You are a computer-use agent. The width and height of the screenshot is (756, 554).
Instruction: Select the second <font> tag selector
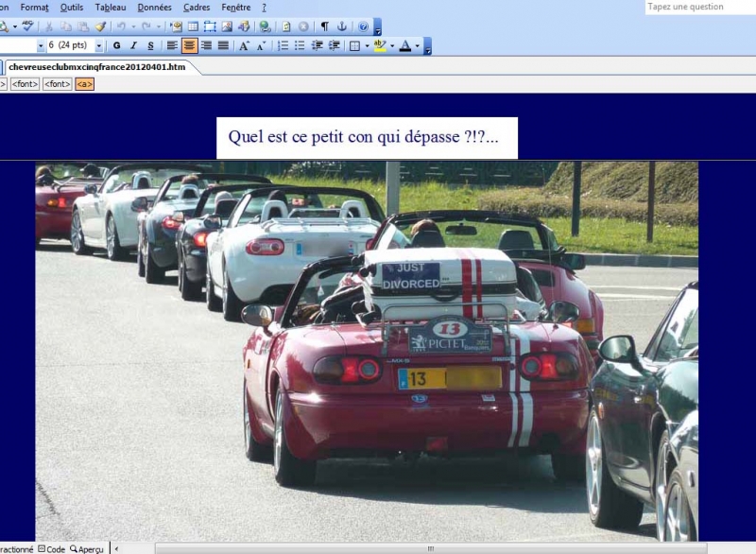pos(58,84)
